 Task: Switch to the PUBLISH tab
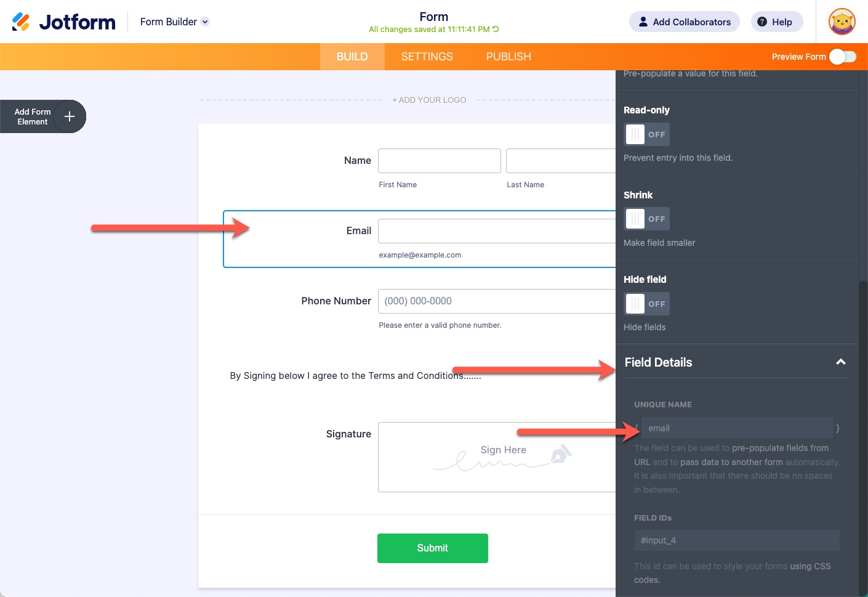(x=508, y=57)
